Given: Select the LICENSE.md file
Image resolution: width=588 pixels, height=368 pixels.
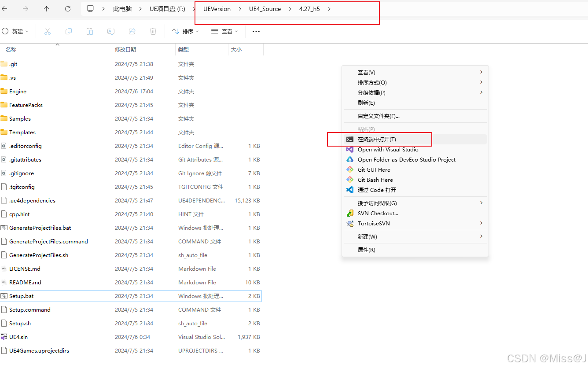Looking at the screenshot, I should click(x=131, y=269).
